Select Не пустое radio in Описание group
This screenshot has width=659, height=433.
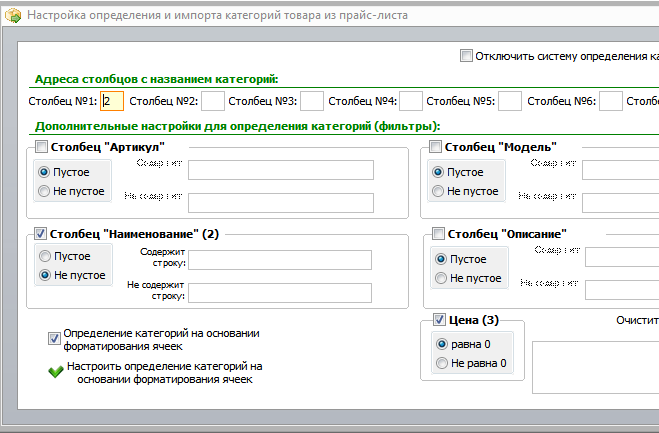[x=440, y=278]
